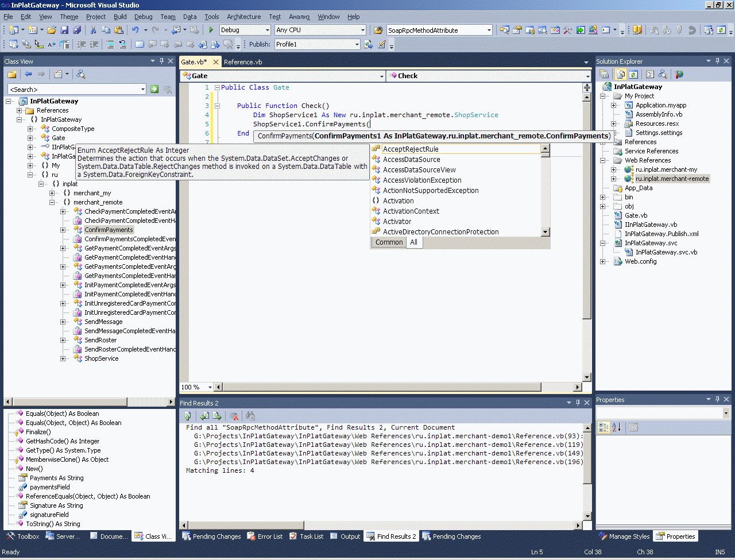The image size is (735, 560).
Task: Close the Gate.vb editor tab
Action: 216,62
